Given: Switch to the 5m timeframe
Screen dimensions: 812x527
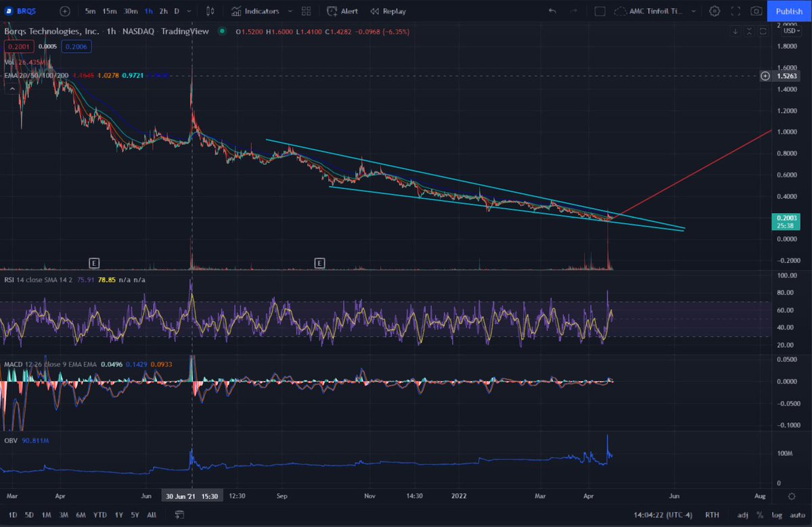Looking at the screenshot, I should click(90, 11).
